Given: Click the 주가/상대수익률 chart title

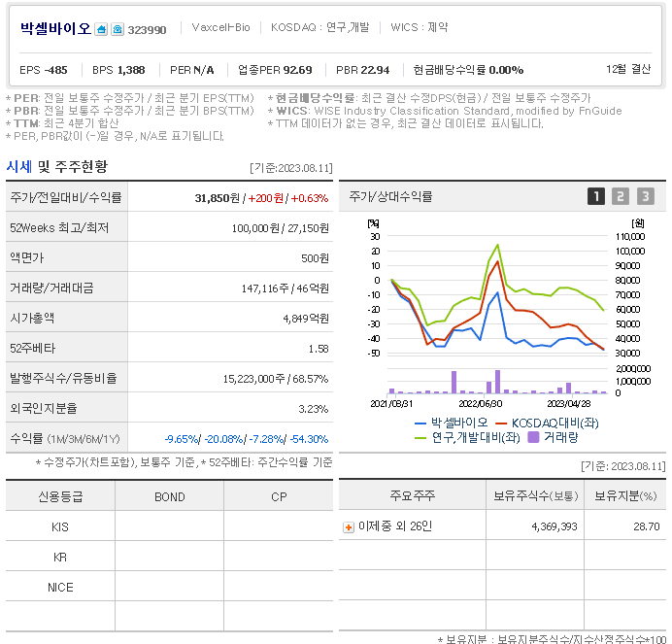Looking at the screenshot, I should (x=390, y=196).
